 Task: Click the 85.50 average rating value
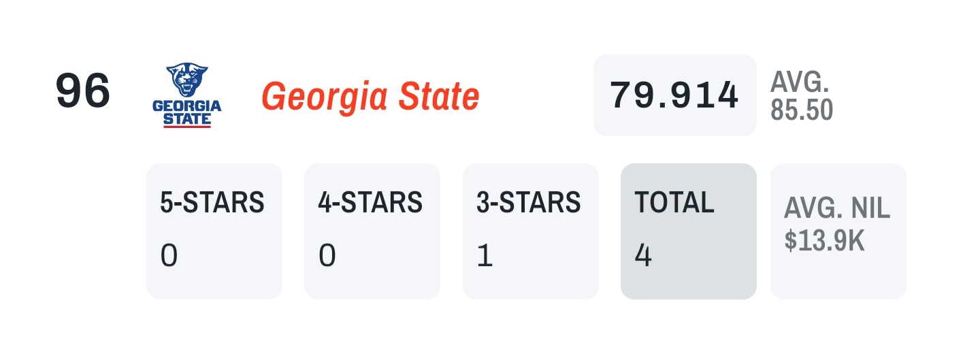pyautogui.click(x=802, y=110)
